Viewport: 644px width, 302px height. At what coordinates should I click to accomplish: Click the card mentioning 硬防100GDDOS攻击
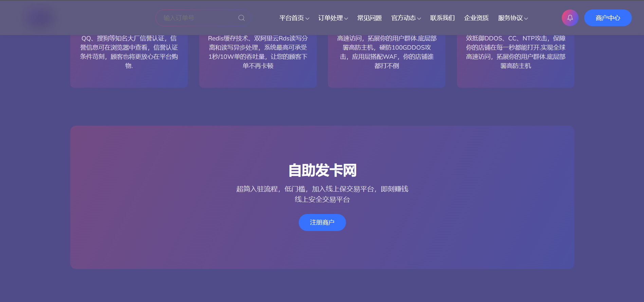point(387,61)
